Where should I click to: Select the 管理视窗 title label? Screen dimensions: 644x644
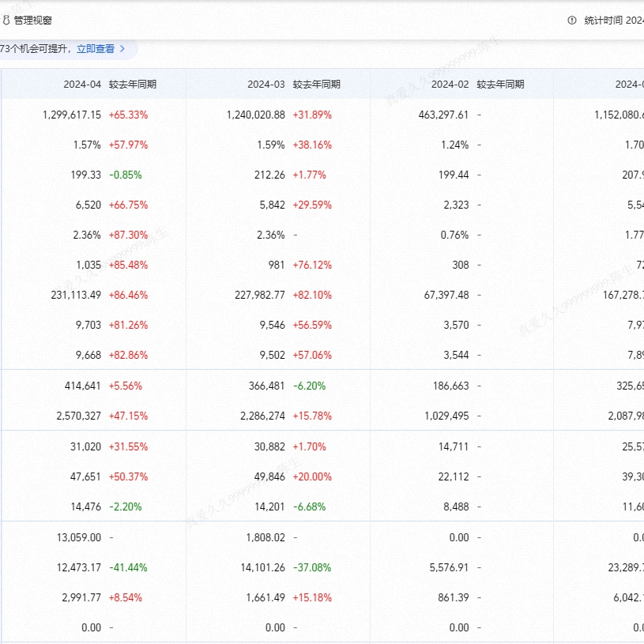33,21
